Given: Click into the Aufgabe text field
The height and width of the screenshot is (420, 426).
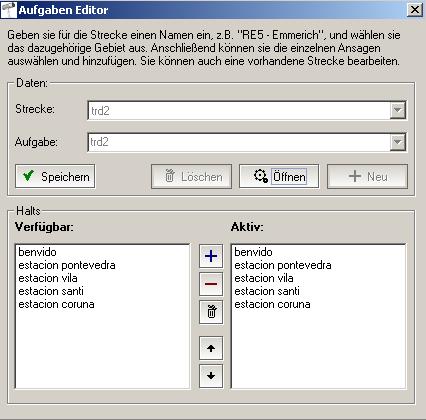Looking at the screenshot, I should (x=239, y=142).
